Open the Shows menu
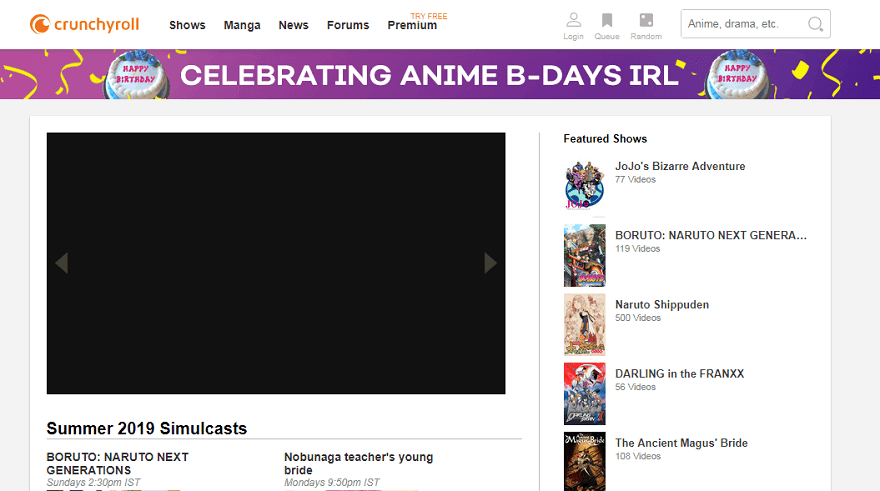The height and width of the screenshot is (491, 880). (187, 25)
